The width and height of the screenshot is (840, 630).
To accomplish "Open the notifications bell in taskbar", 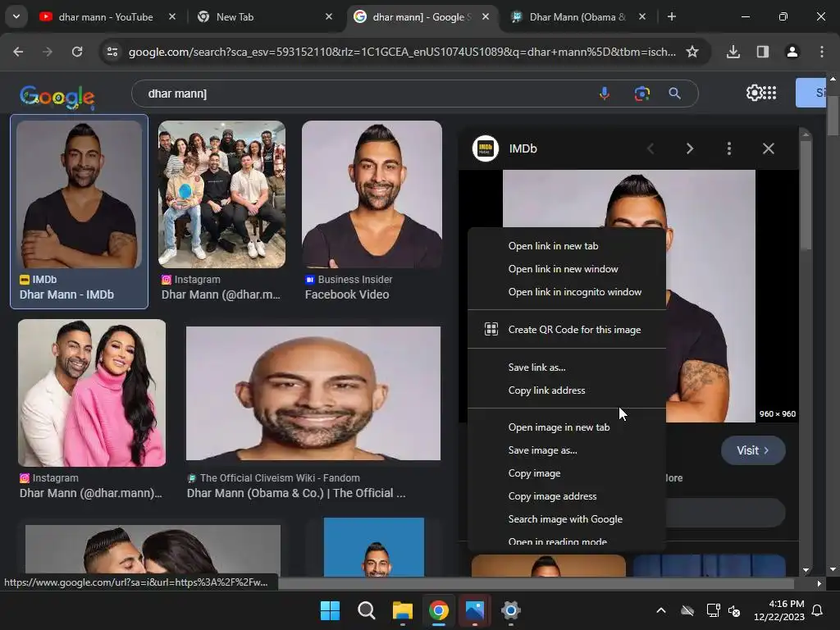I will coord(818,610).
